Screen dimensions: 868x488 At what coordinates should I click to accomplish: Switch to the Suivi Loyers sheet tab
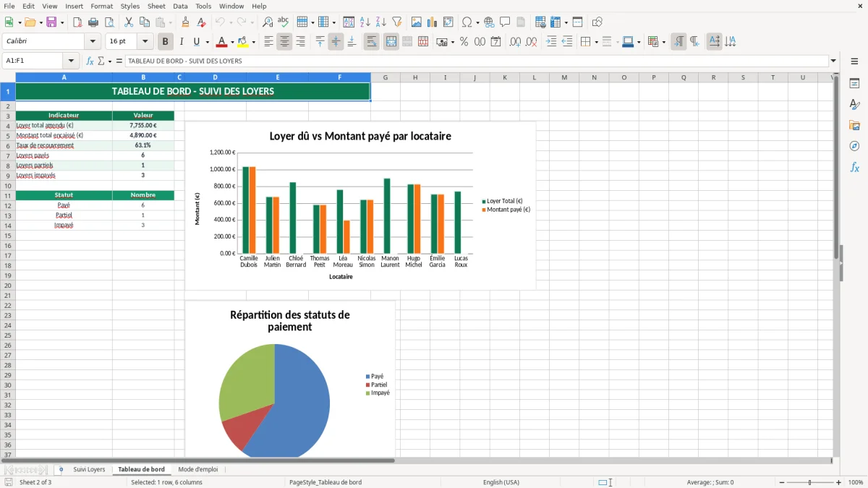click(x=89, y=470)
